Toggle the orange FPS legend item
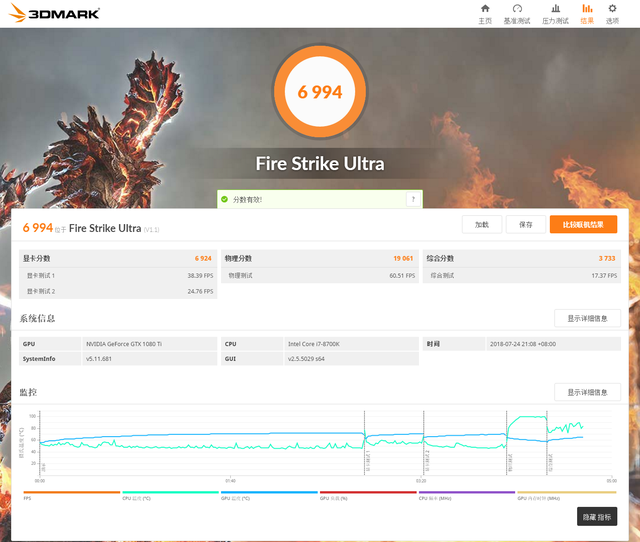This screenshot has height=542, width=640. pos(71,495)
